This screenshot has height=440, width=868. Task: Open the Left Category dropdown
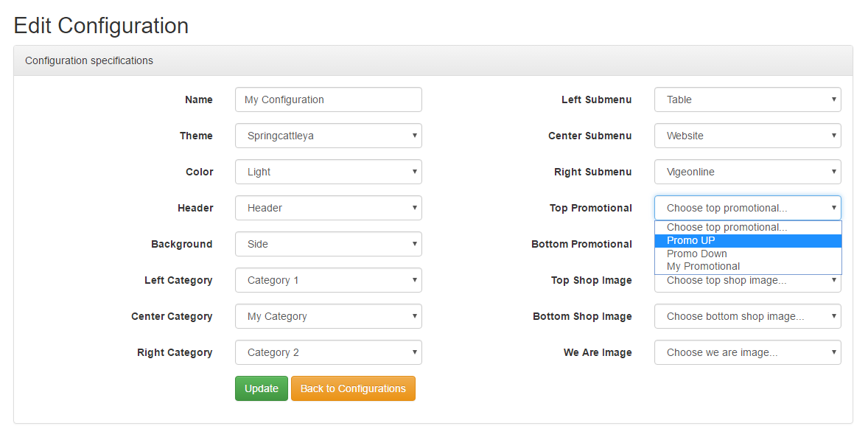tap(329, 280)
